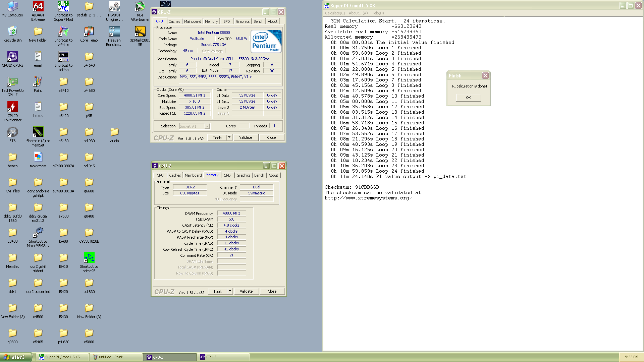Click the Core Speed 4880.21 MHz field
Screen dimensions: 644x362
pyautogui.click(x=194, y=96)
